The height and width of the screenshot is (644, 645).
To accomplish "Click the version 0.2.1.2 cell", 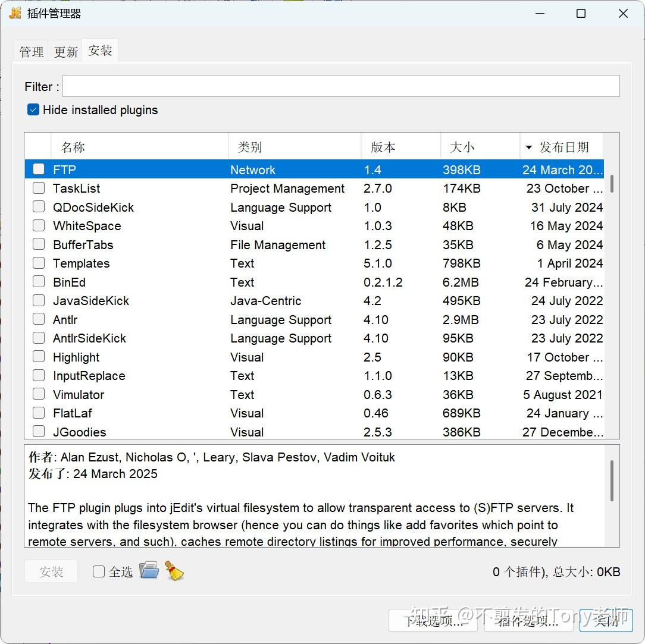I will coord(383,282).
